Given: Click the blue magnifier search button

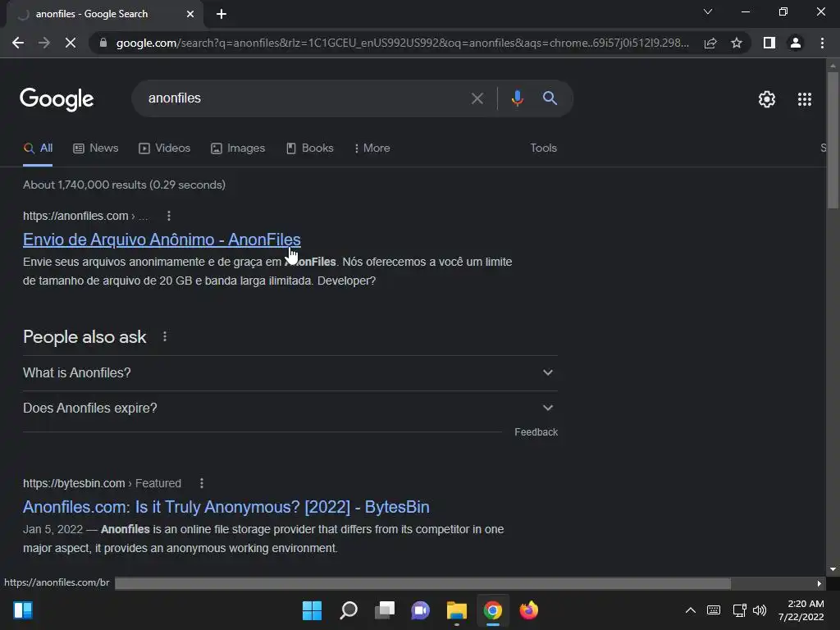Looking at the screenshot, I should click(550, 98).
